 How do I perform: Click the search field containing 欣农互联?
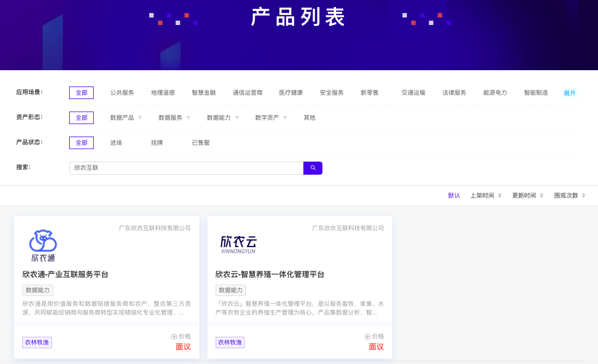coord(186,168)
